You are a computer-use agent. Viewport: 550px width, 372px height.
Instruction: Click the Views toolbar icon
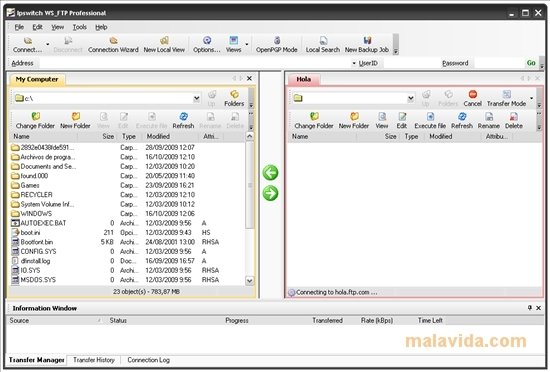234,45
